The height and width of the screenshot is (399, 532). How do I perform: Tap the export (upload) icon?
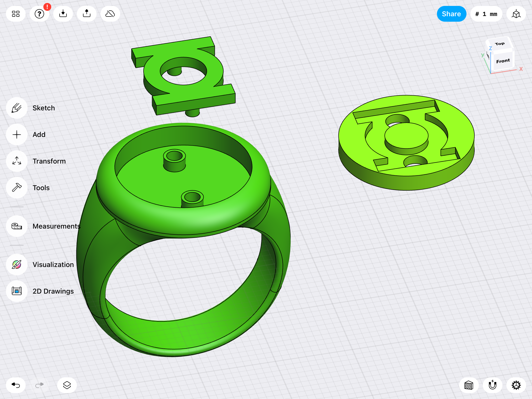point(87,14)
